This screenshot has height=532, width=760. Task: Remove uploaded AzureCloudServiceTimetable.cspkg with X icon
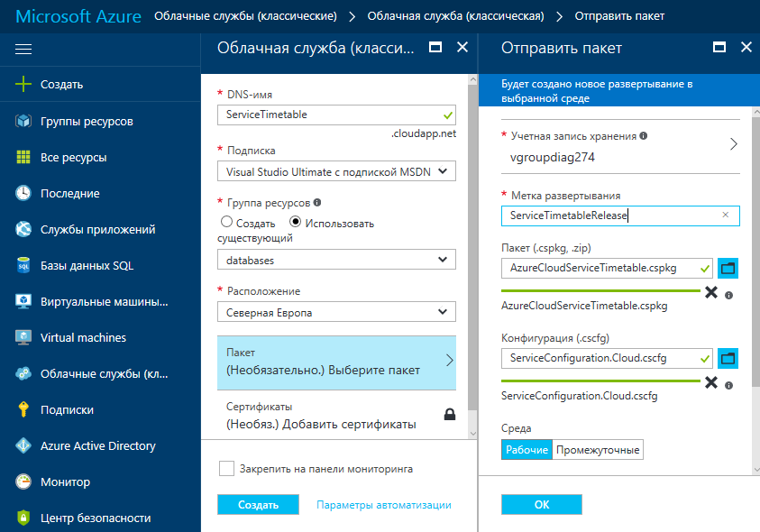tap(711, 292)
